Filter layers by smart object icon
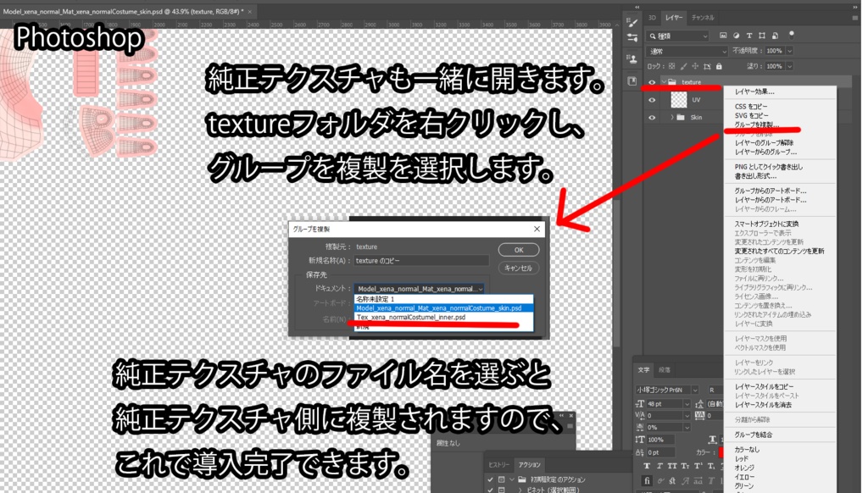This screenshot has width=868, height=493. point(775,36)
